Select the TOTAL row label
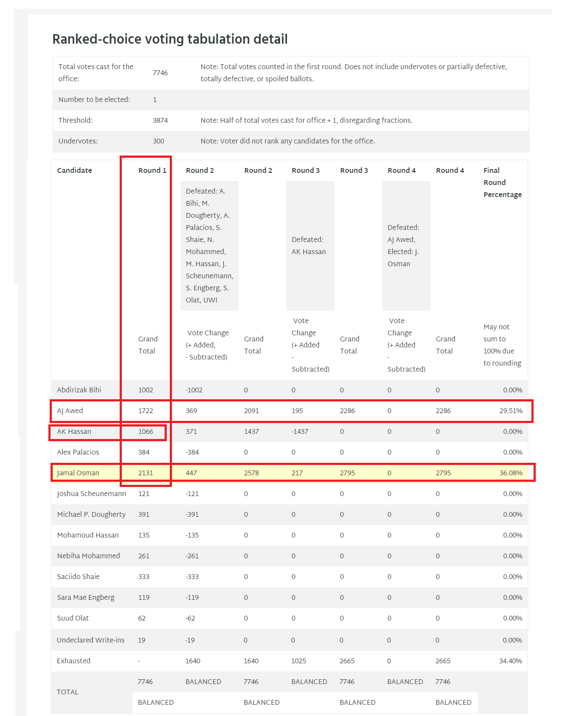The height and width of the screenshot is (716, 588). pos(68,692)
